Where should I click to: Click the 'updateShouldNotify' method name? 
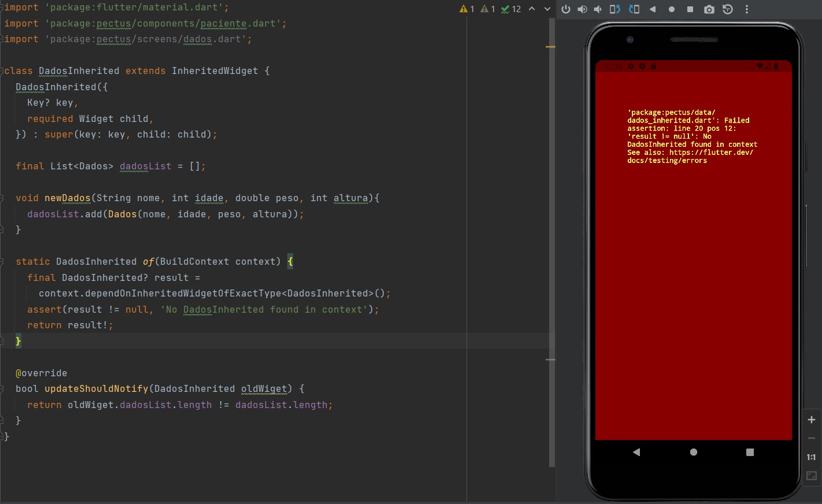click(x=97, y=389)
